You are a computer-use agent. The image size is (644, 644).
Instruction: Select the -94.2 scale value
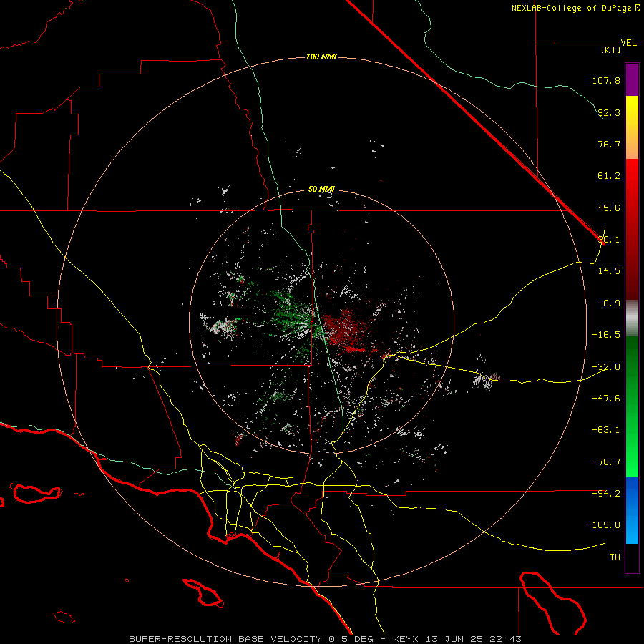point(606,493)
